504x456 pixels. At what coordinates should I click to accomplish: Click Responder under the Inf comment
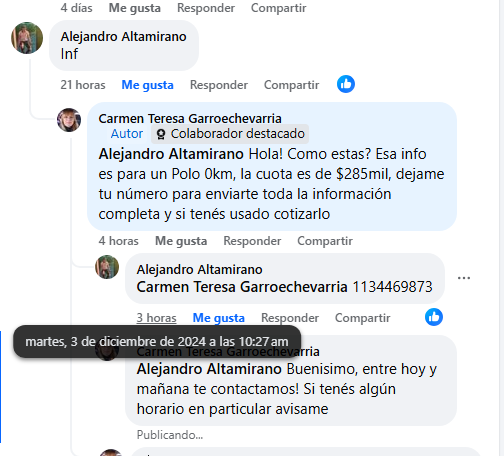coord(219,85)
